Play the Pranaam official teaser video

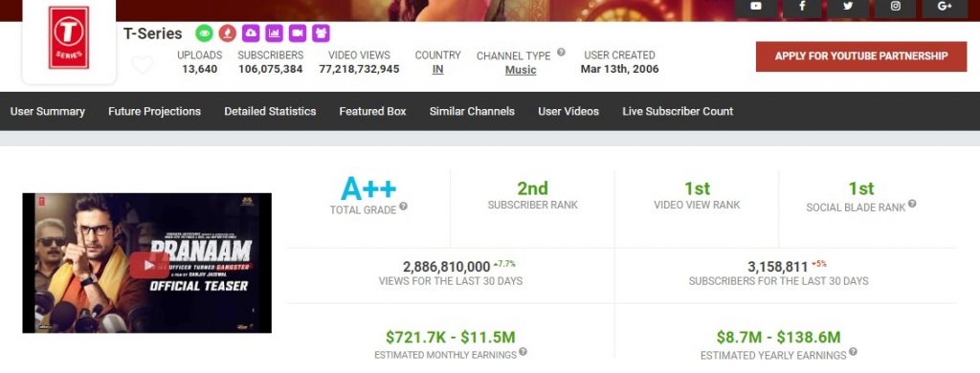[x=147, y=265]
